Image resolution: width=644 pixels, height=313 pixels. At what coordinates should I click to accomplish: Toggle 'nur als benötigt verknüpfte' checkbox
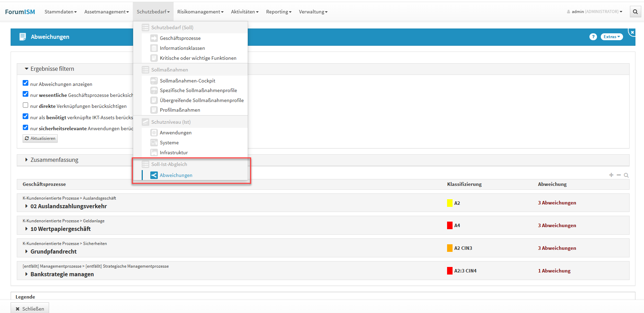pyautogui.click(x=25, y=116)
